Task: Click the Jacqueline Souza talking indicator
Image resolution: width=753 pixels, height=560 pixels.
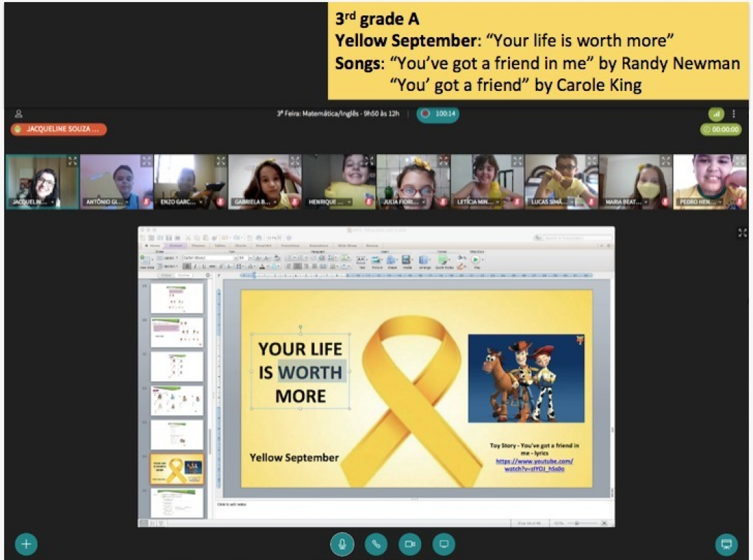Action: (58, 129)
